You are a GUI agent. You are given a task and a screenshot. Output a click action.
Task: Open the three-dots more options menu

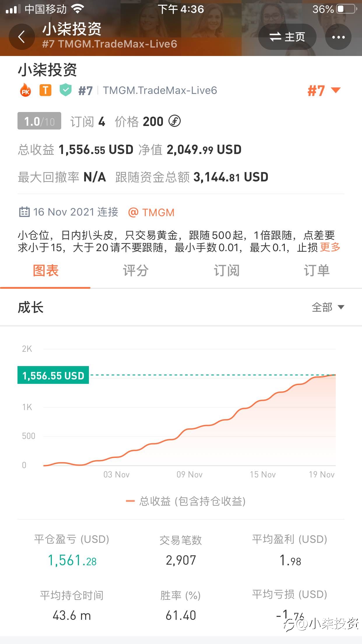[338, 37]
